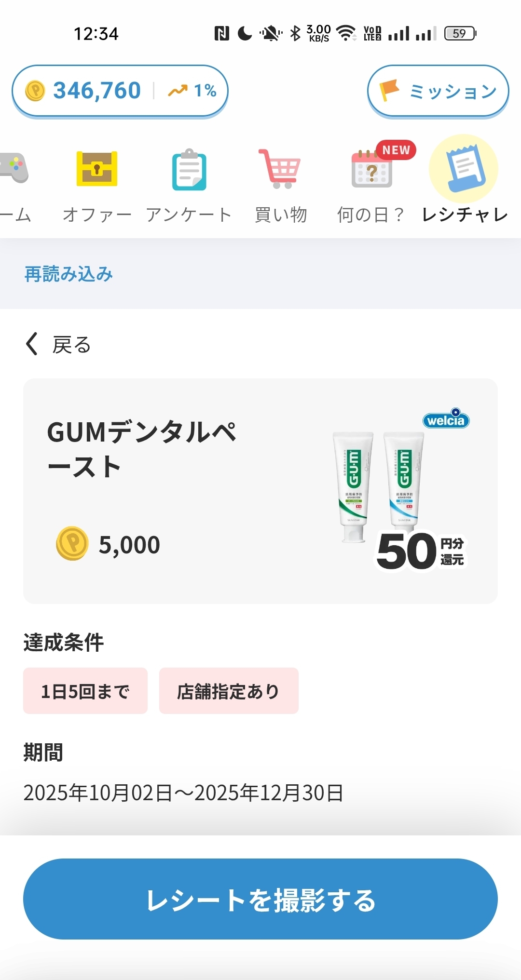Tap the shopping cart icon
The image size is (521, 980).
(280, 169)
